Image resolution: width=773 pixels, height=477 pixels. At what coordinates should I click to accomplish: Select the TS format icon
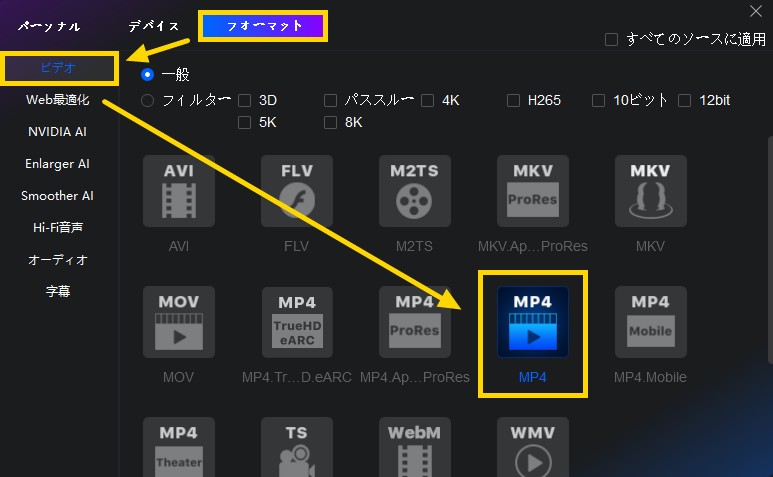pyautogui.click(x=297, y=447)
